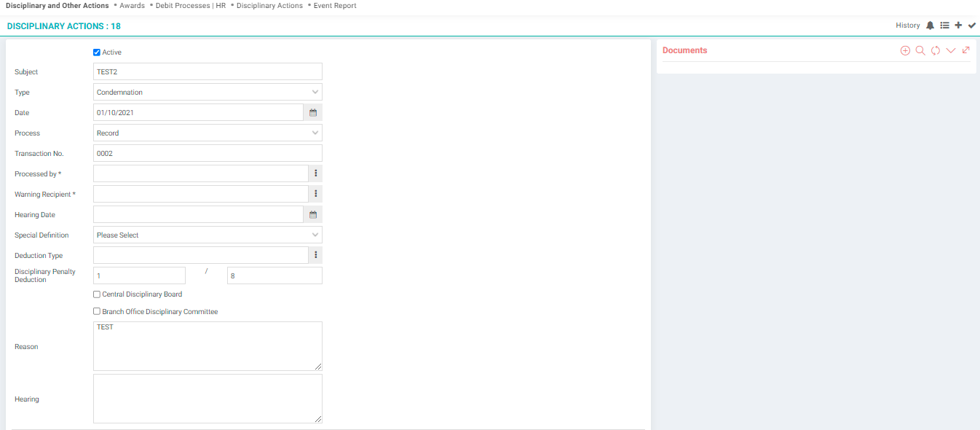Click into the Reason text area
The image size is (980, 430).
point(208,346)
